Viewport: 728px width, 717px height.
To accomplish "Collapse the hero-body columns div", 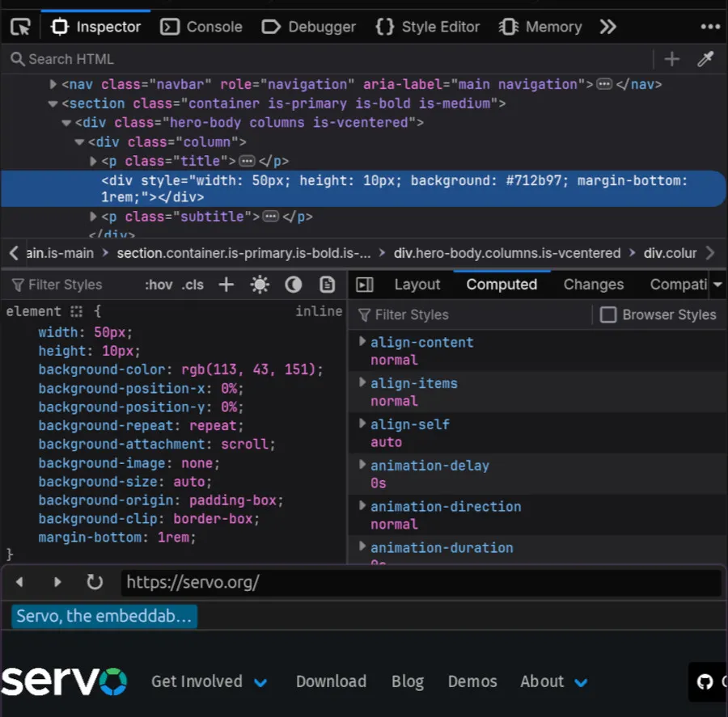I will (66, 123).
